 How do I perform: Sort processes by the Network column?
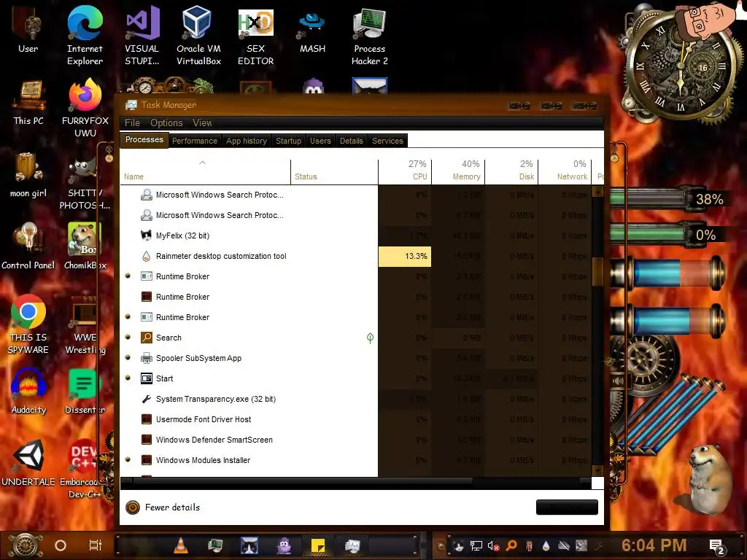pyautogui.click(x=565, y=171)
